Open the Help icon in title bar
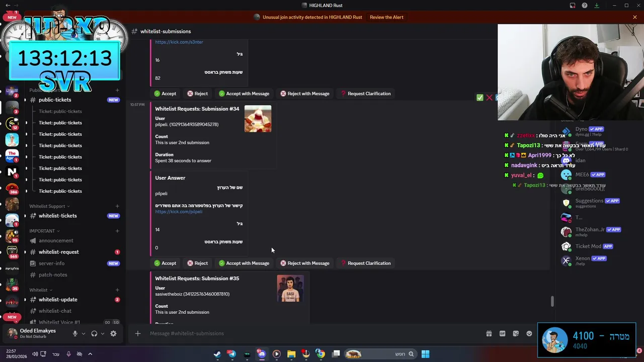Screen dimensions: 644x362 click(x=585, y=6)
